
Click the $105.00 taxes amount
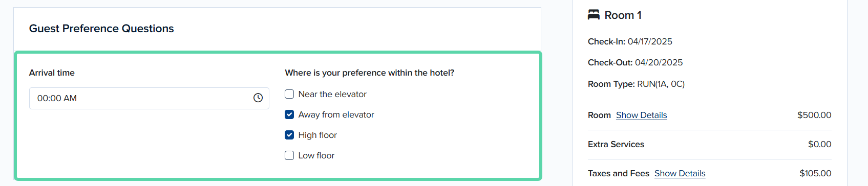pyautogui.click(x=815, y=173)
